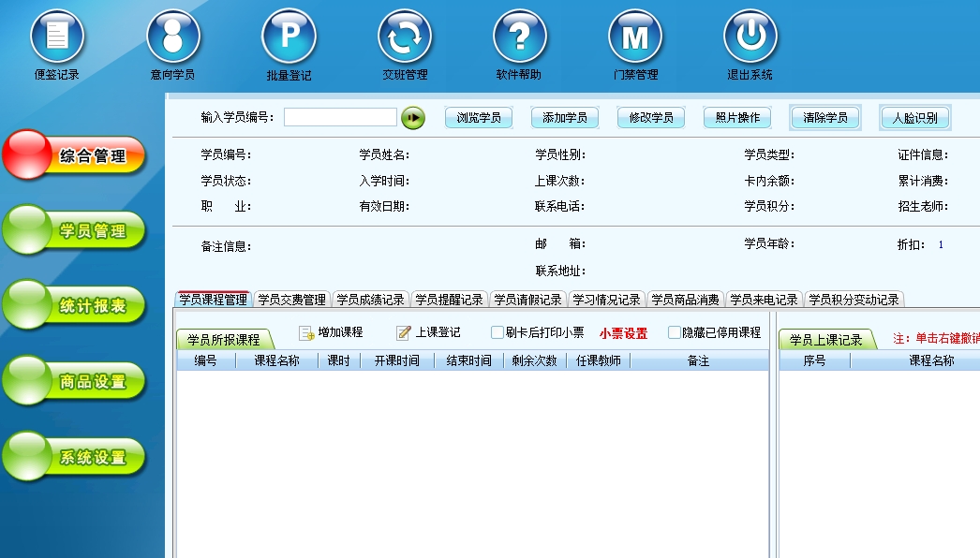This screenshot has width=980, height=558.
Task: Switch to 学员交费管理 tab
Action: (x=291, y=300)
